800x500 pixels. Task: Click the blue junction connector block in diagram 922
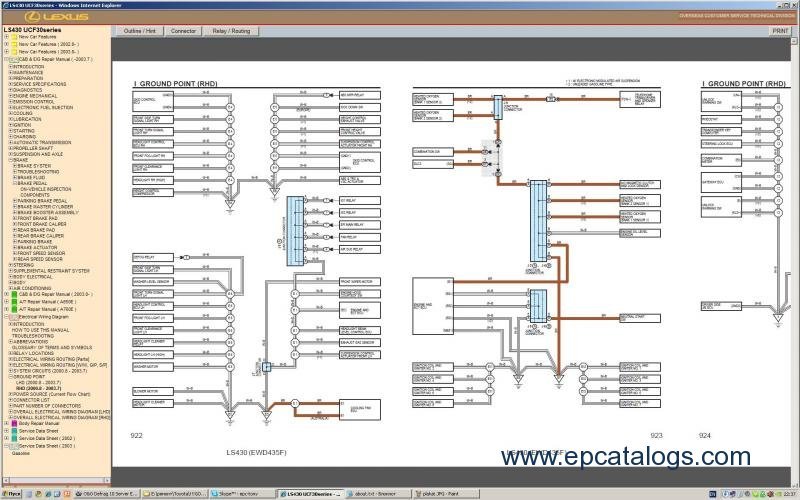coord(295,231)
